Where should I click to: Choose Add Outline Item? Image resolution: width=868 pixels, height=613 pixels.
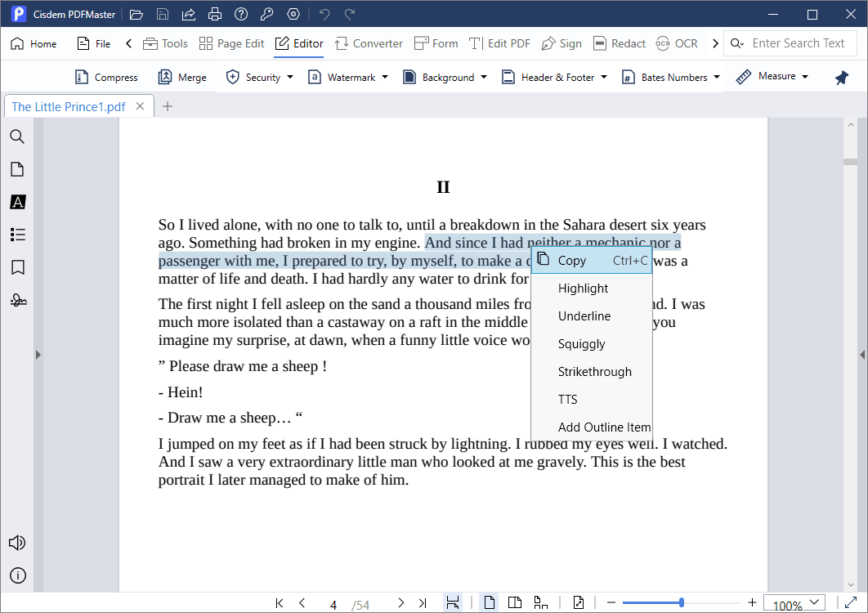pyautogui.click(x=592, y=427)
